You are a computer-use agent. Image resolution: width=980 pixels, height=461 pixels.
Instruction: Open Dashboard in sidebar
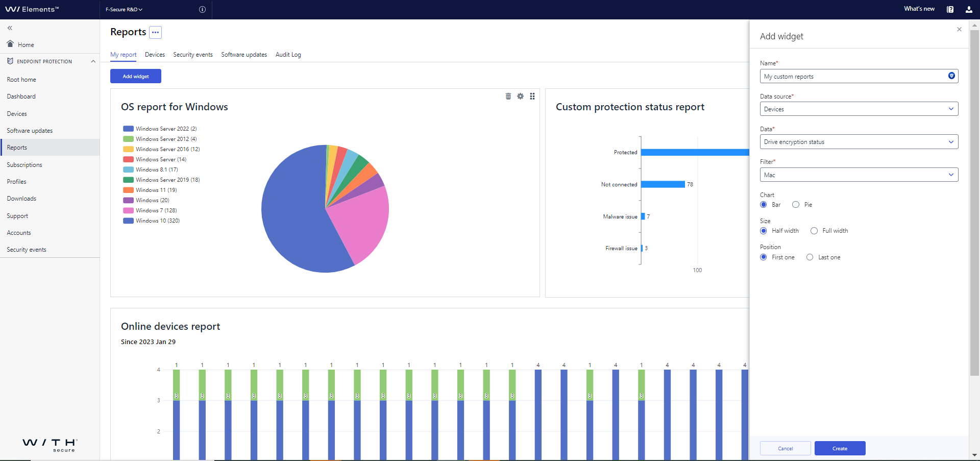coord(21,96)
